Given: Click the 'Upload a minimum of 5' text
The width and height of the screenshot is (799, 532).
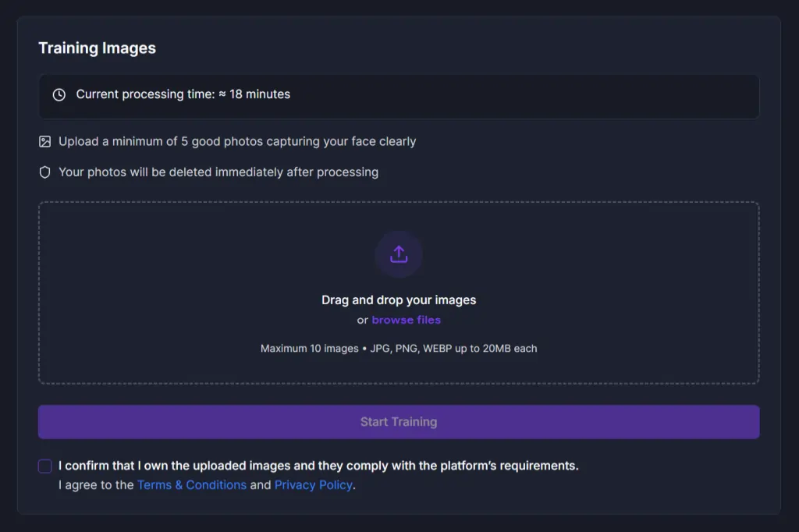Looking at the screenshot, I should [x=237, y=142].
